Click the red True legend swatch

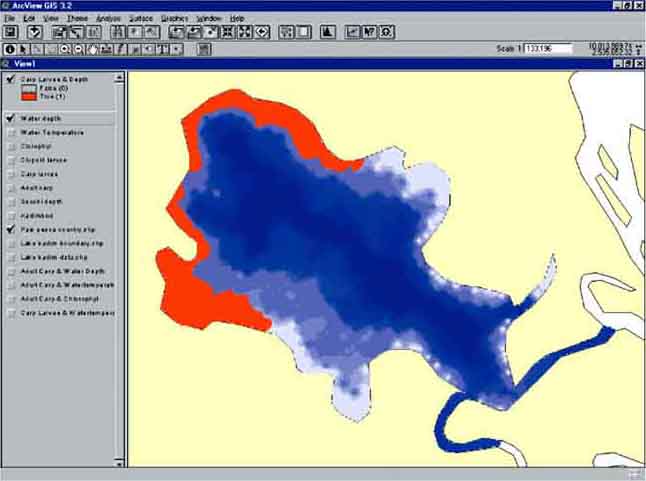click(27, 96)
